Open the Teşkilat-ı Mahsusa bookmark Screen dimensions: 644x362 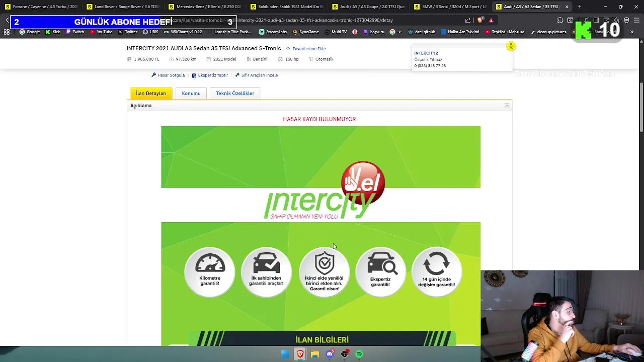[505, 32]
